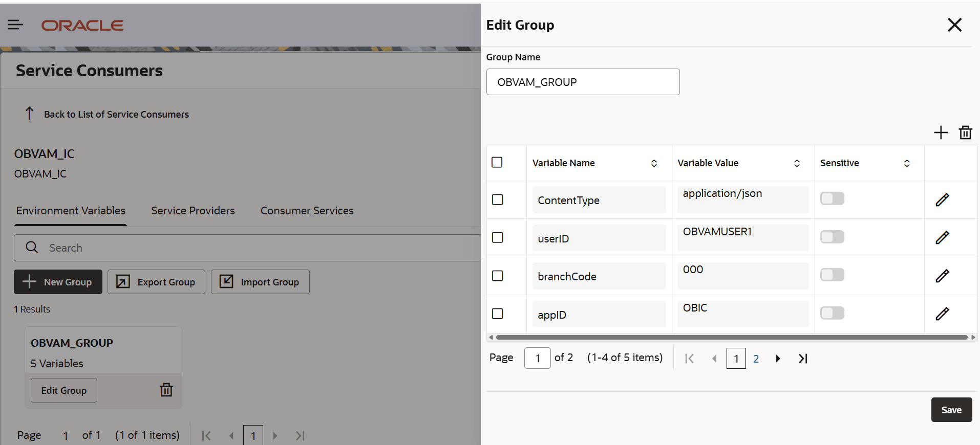Switch to Service Providers tab
Screen dimensions: 980x445
[193, 211]
